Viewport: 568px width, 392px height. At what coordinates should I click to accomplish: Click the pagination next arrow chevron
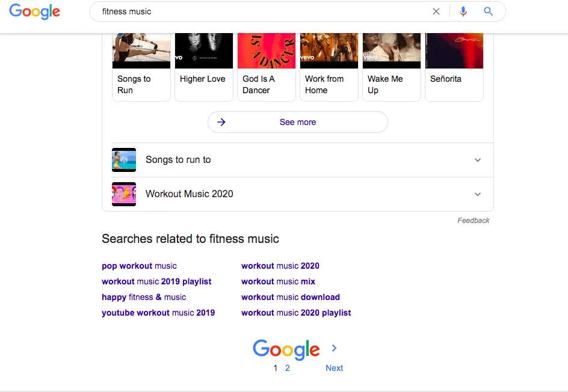pyautogui.click(x=334, y=348)
